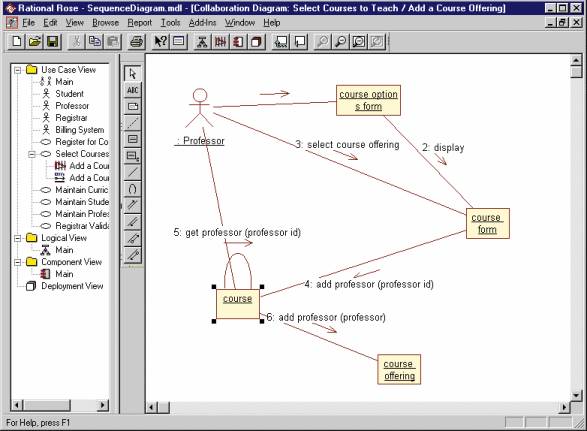Click the context help arrow icon

[161, 42]
